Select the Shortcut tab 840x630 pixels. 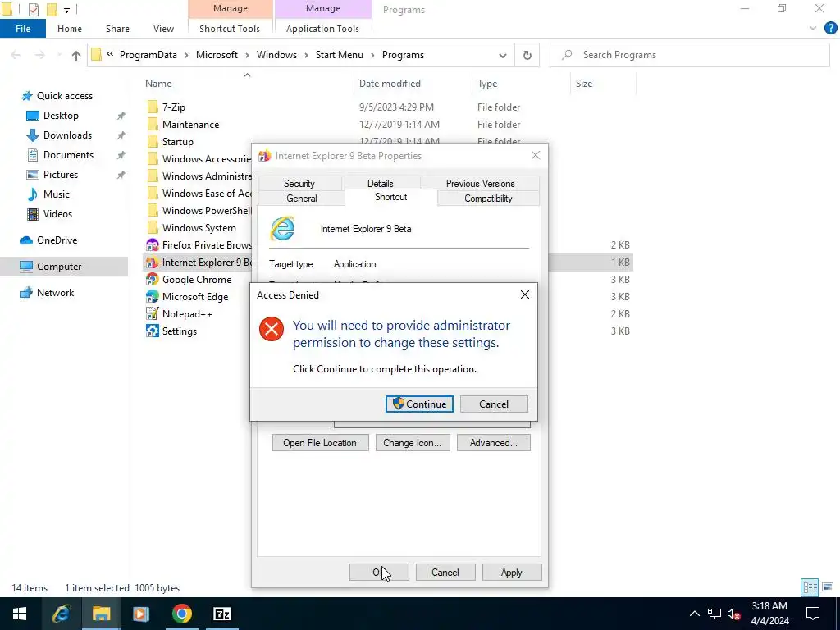[390, 197]
